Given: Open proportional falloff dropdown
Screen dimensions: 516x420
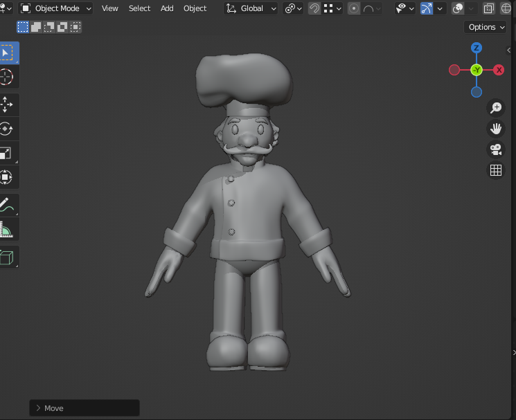Looking at the screenshot, I should pyautogui.click(x=372, y=8).
